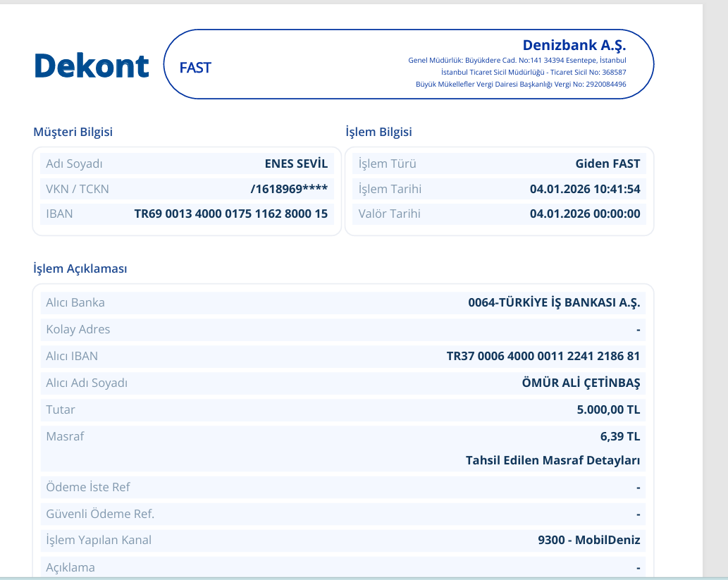
Task: Click the Kolay Adres label
Action: [x=78, y=330]
